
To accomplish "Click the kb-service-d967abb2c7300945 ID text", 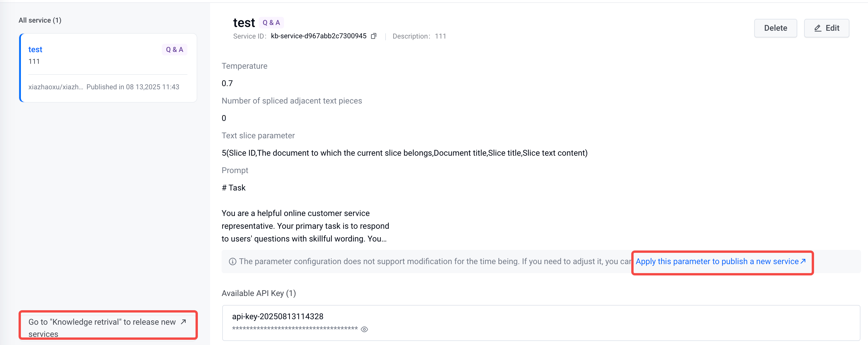I will pos(319,36).
